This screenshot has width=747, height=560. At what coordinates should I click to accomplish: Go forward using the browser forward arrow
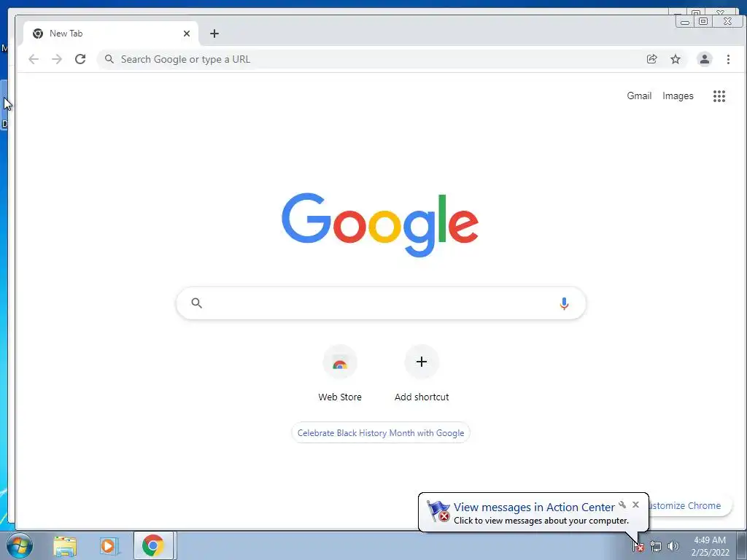57,59
